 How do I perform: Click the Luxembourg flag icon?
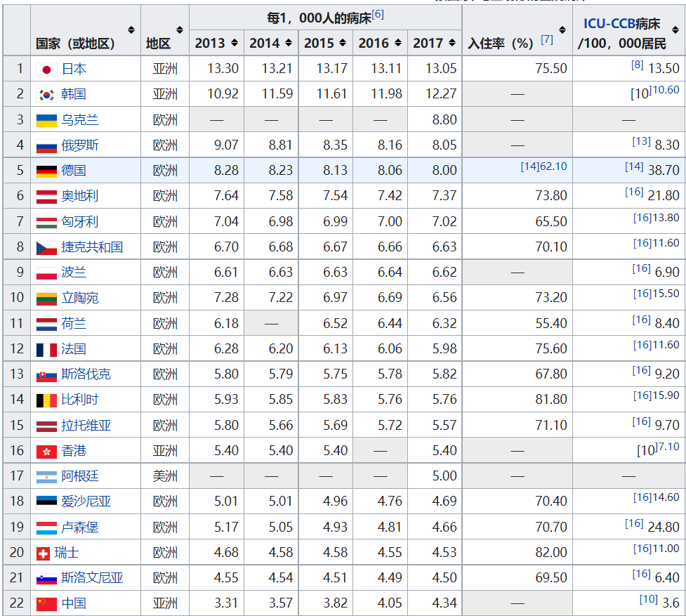coord(46,527)
